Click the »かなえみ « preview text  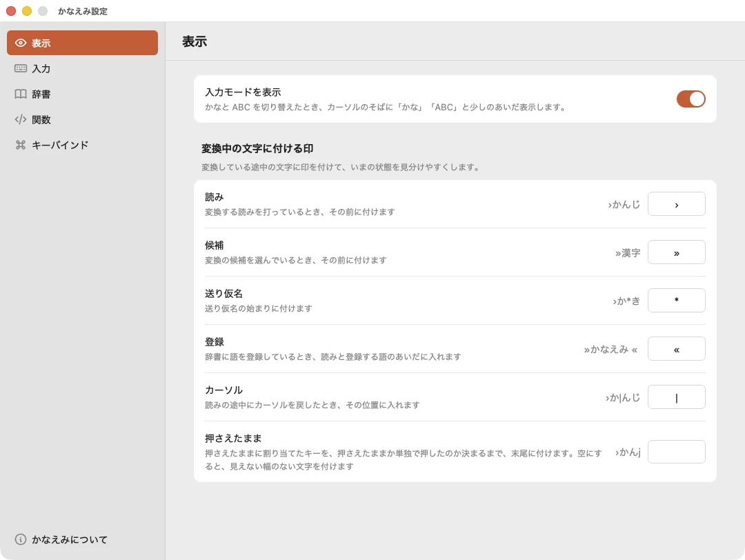click(610, 349)
